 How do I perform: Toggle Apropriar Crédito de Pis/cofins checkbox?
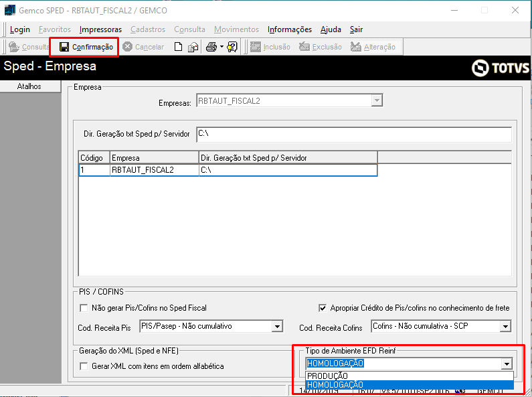point(323,308)
